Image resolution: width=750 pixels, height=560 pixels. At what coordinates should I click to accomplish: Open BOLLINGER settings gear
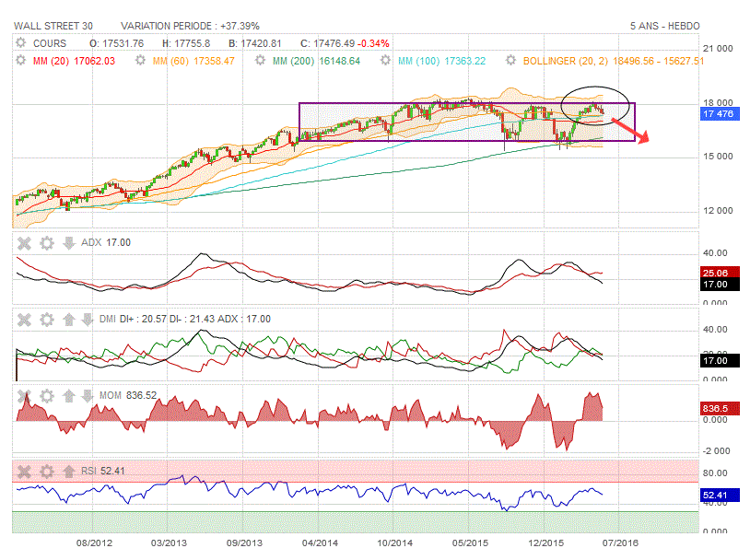point(510,61)
